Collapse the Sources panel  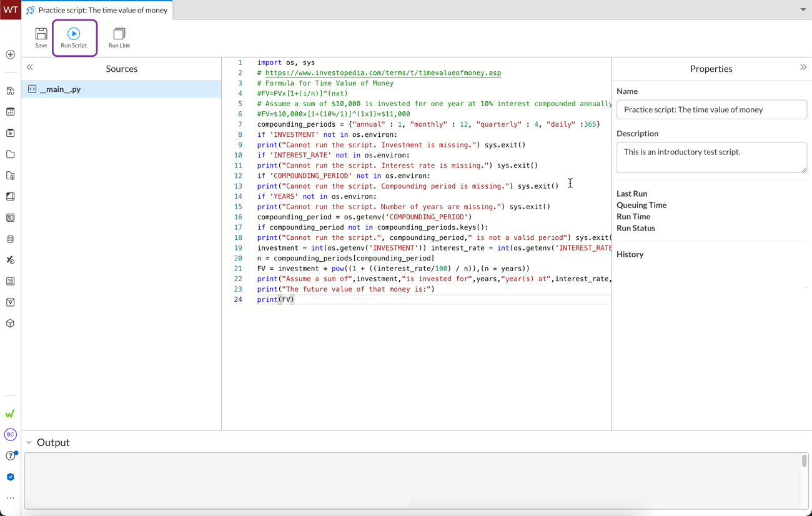(30, 67)
